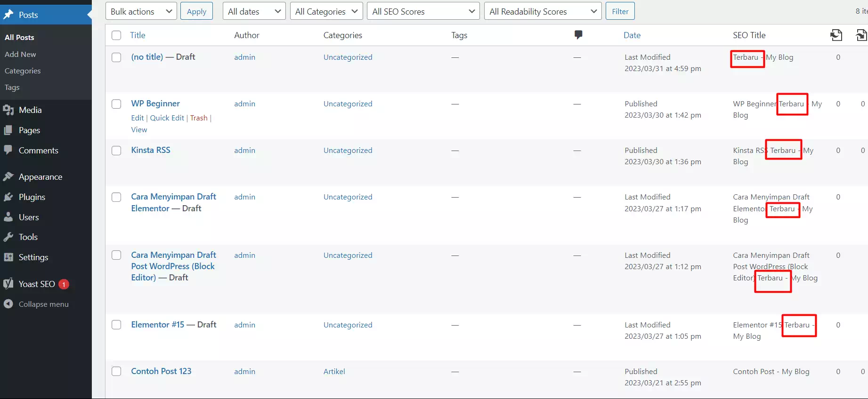
Task: Click Uncategorized in the Elementor #15 row
Action: point(348,325)
